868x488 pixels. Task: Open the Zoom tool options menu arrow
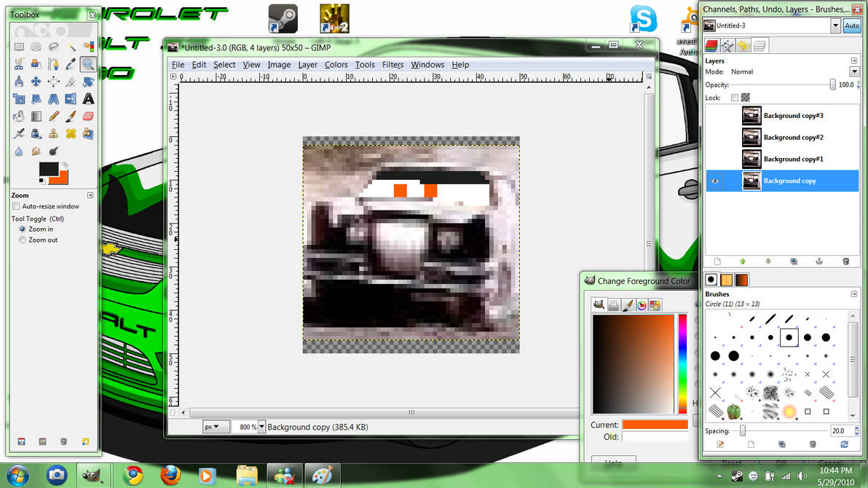[x=90, y=195]
